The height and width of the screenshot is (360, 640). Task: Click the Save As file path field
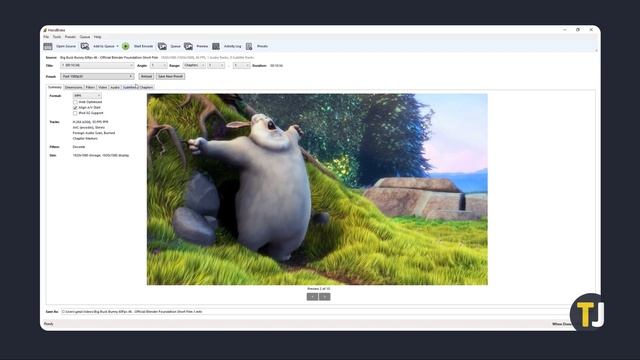[x=315, y=312]
